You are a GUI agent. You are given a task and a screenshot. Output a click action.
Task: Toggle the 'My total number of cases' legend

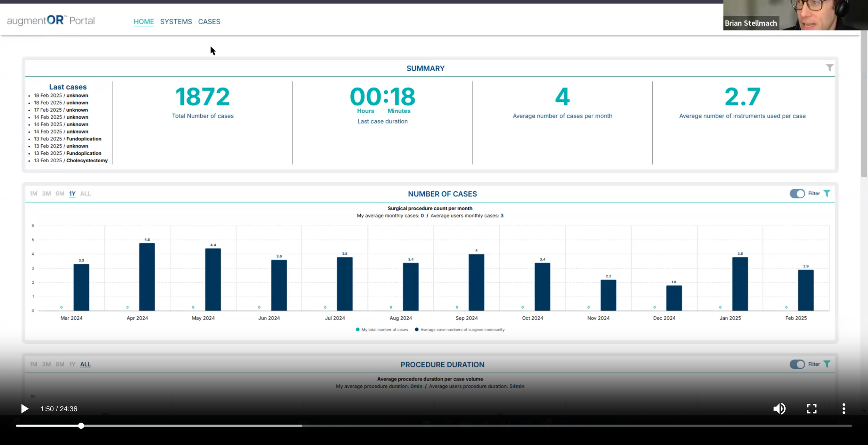point(382,330)
